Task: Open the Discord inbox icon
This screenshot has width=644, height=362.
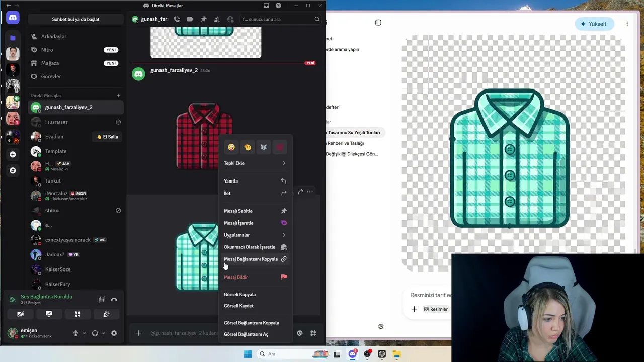Action: click(266, 6)
